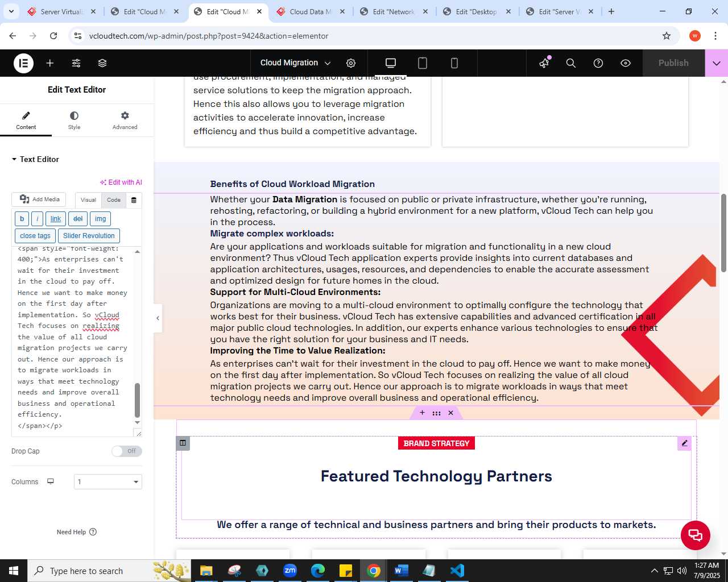Click the pencil edit widget icon
728x582 pixels.
tap(685, 443)
